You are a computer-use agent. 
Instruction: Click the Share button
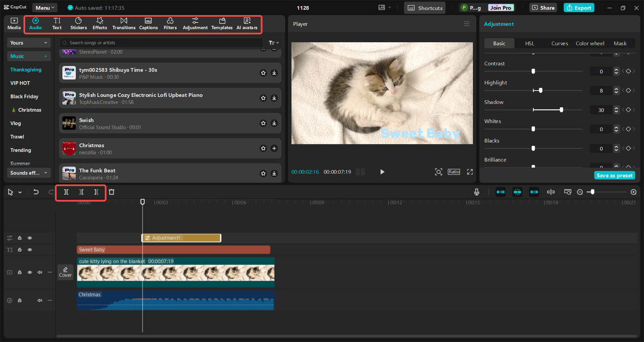click(x=543, y=8)
